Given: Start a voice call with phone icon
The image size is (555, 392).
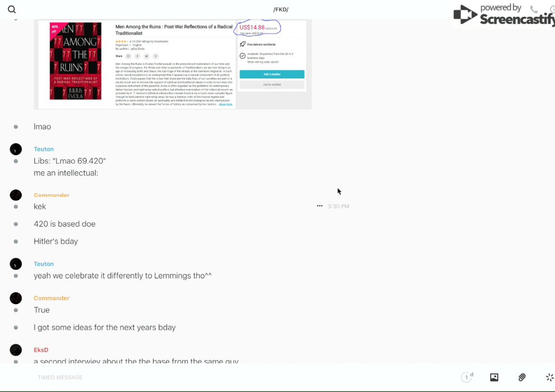Looking at the screenshot, I should [534, 10].
